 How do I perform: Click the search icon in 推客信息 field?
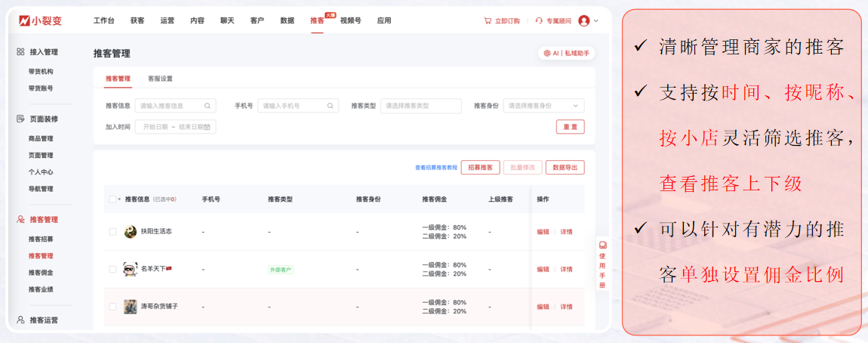click(208, 106)
